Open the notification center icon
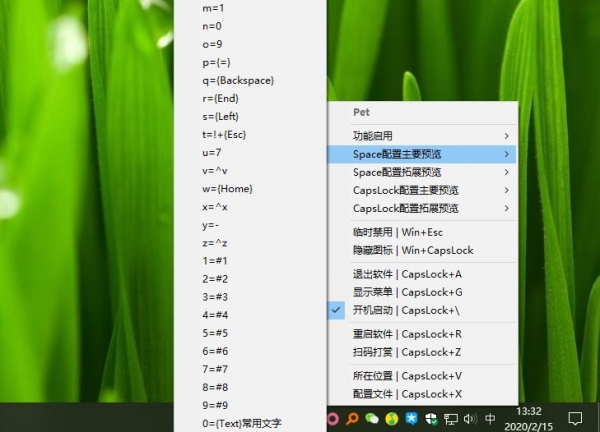 (575, 419)
